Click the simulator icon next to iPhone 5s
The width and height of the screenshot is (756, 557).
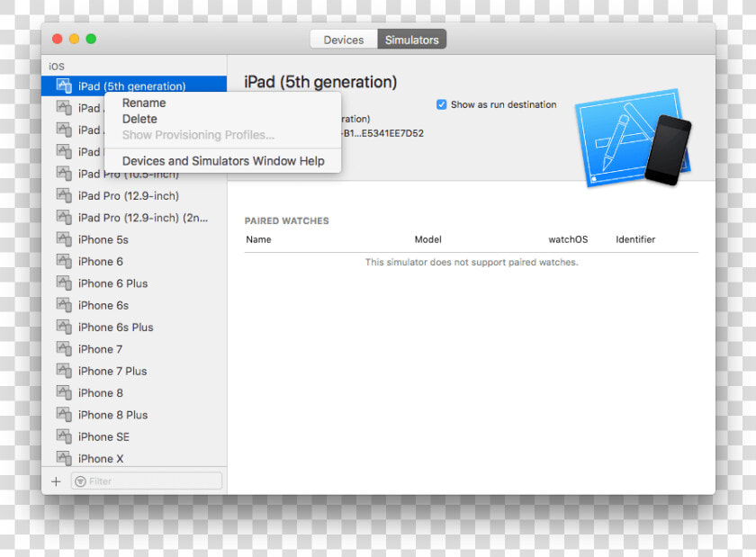pyautogui.click(x=64, y=238)
